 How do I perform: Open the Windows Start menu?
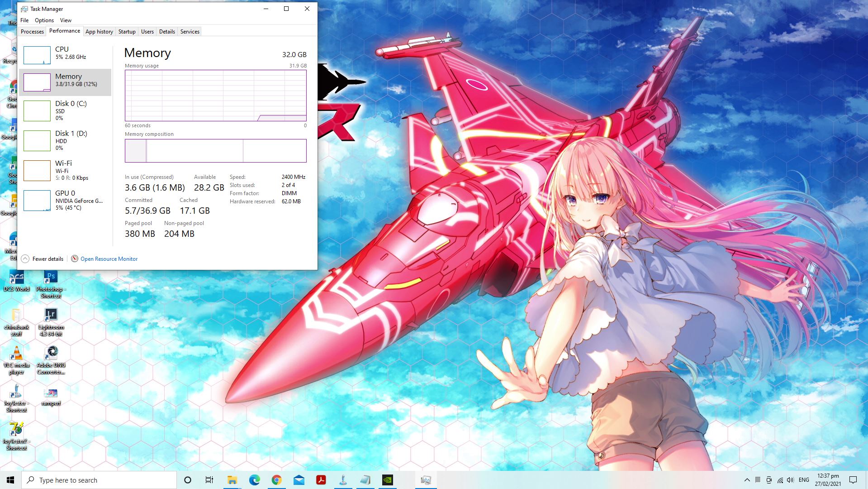point(10,480)
